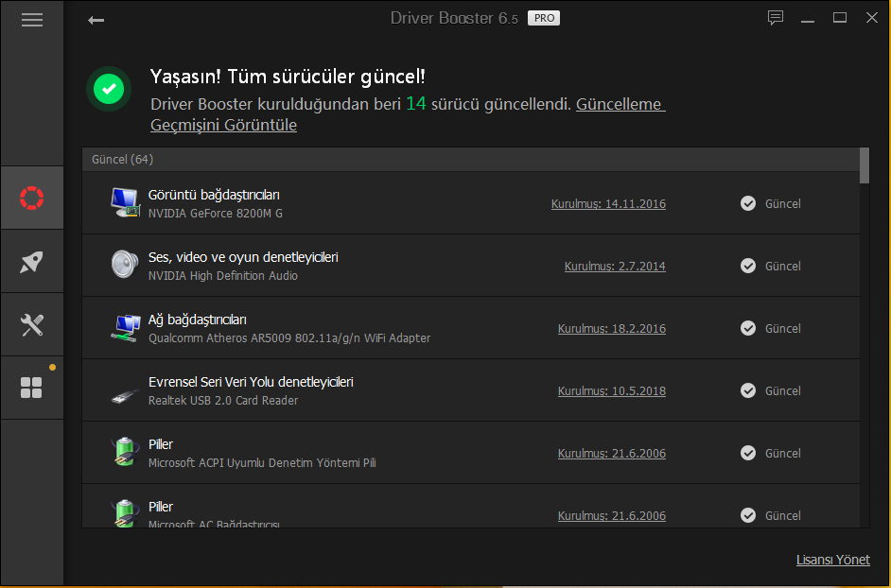
Task: Click the checkmark for Microsoft AC Bağdaştırıcısı
Action: 748,515
